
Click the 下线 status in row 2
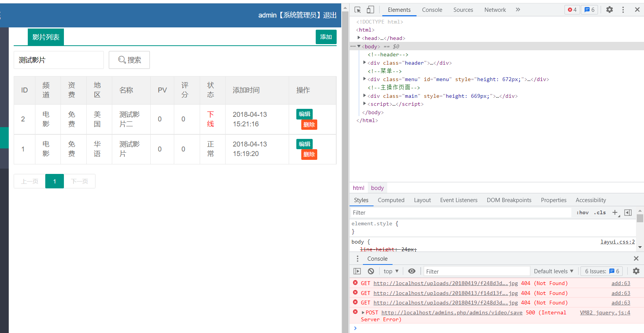[x=210, y=119]
